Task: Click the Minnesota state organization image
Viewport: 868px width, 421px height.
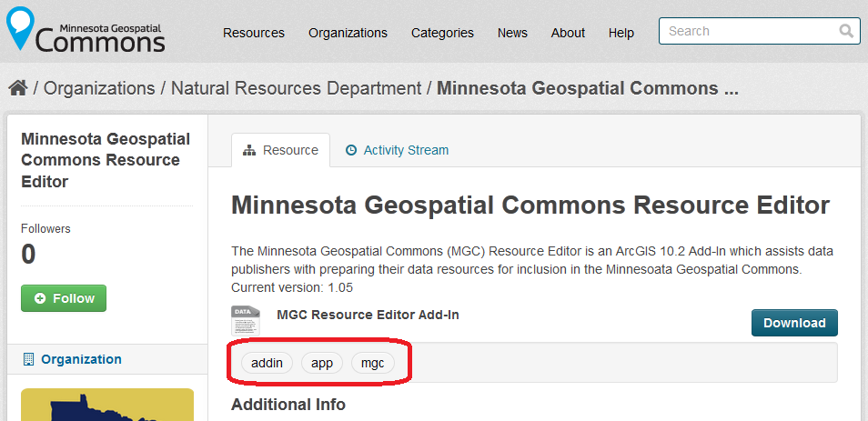Action: [x=107, y=405]
